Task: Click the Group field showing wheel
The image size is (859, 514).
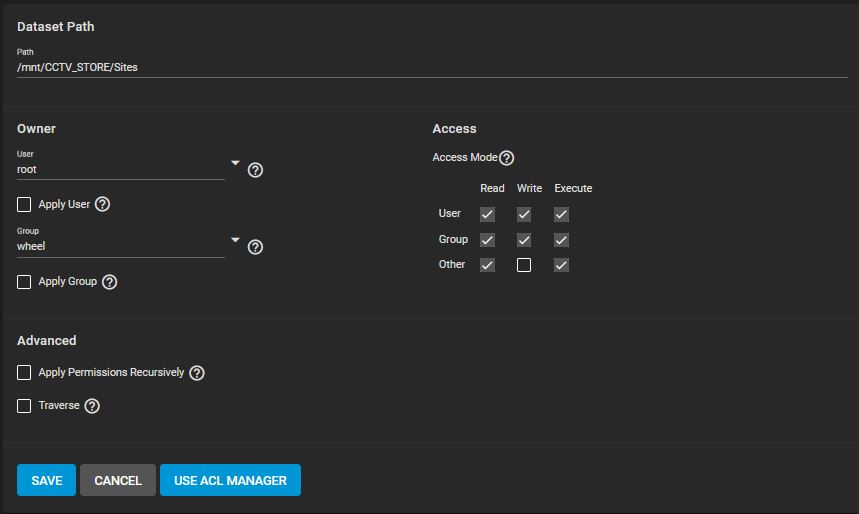Action: pos(121,246)
